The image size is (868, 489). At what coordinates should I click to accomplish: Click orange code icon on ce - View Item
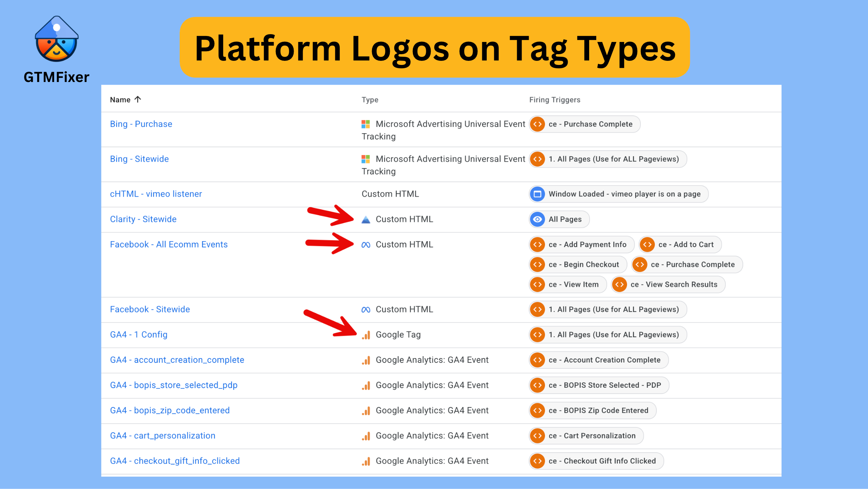coord(537,285)
